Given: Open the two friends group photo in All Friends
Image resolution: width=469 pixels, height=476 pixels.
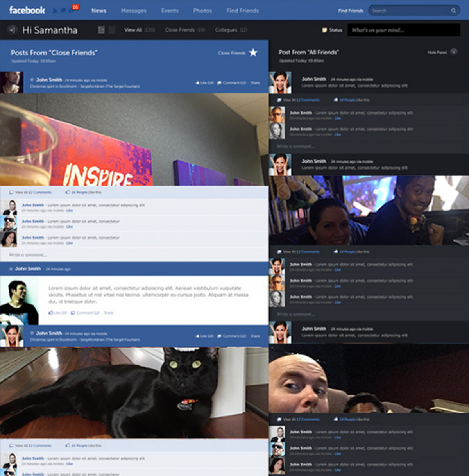Looking at the screenshot, I should tap(369, 210).
